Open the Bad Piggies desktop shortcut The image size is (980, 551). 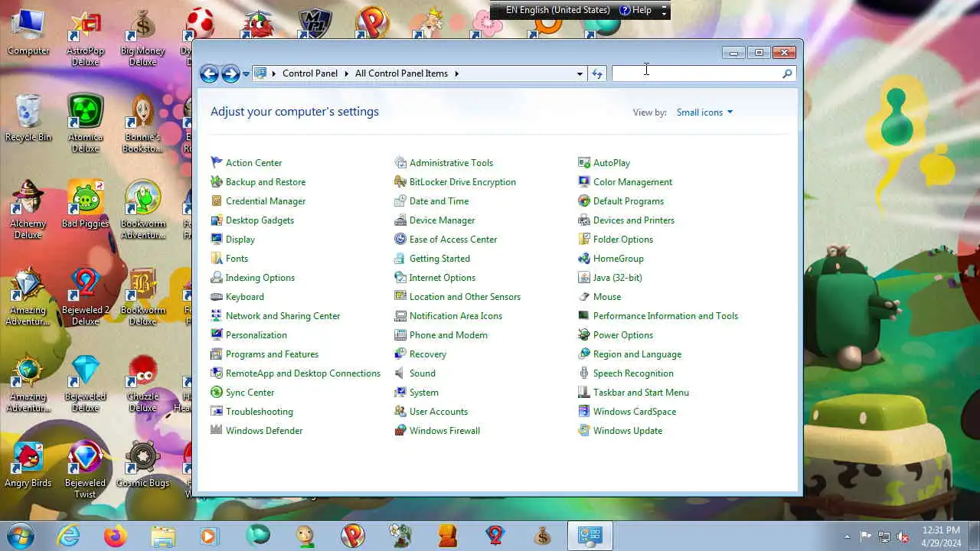(85, 204)
